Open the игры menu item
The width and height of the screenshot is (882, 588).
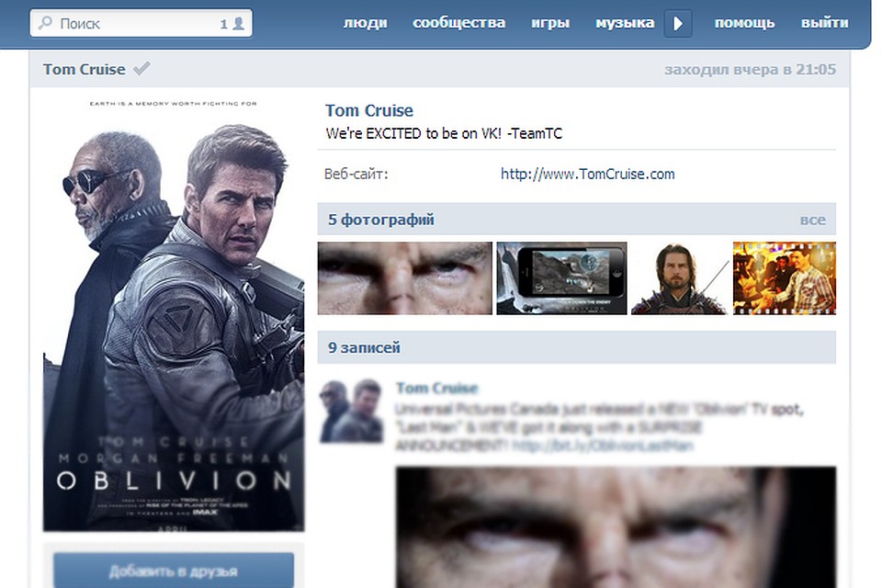(550, 23)
